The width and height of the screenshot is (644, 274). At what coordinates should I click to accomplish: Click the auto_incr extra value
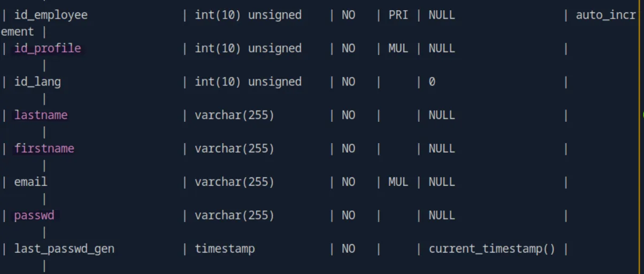pyautogui.click(x=606, y=15)
